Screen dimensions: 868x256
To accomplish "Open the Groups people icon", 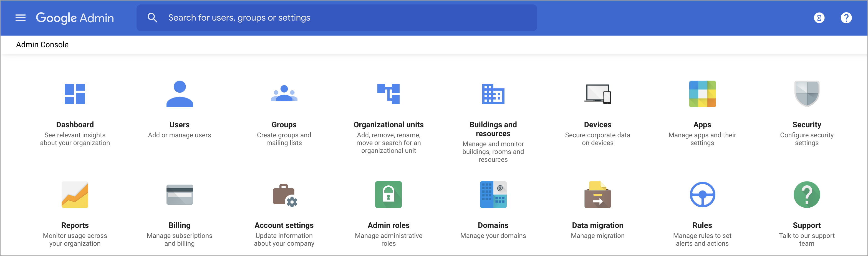I will tap(284, 93).
